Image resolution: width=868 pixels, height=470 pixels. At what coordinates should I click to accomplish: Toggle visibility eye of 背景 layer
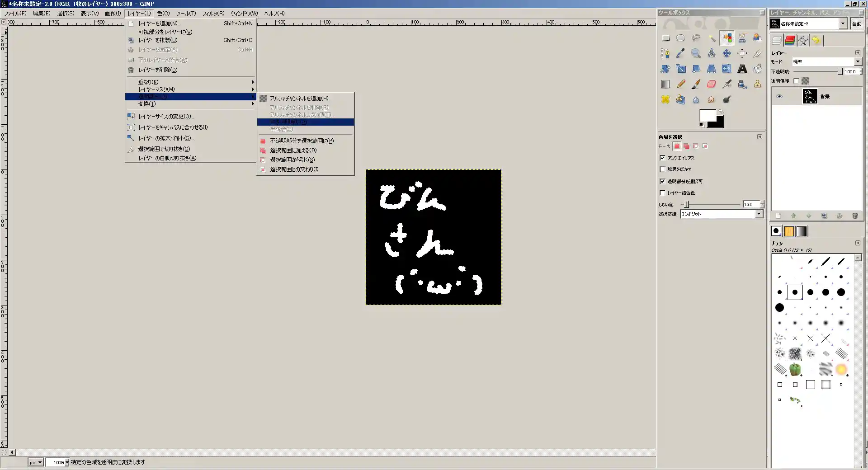coord(779,97)
